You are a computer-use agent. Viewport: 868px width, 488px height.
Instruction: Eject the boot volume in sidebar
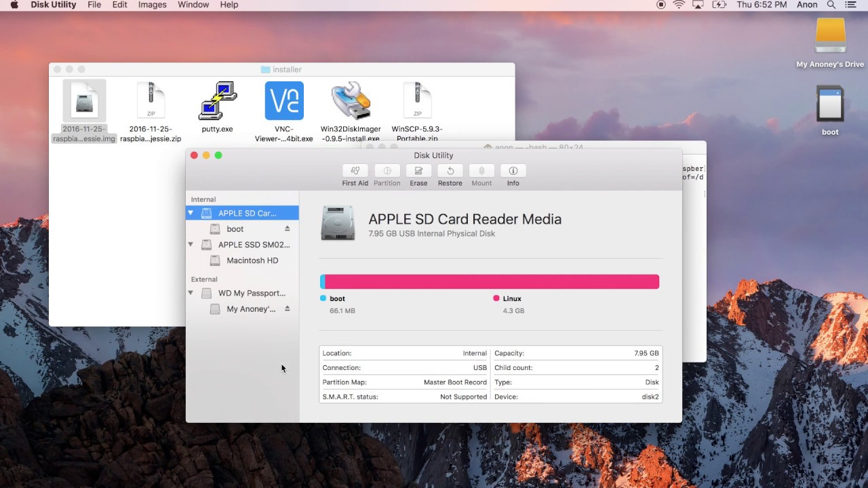(287, 229)
